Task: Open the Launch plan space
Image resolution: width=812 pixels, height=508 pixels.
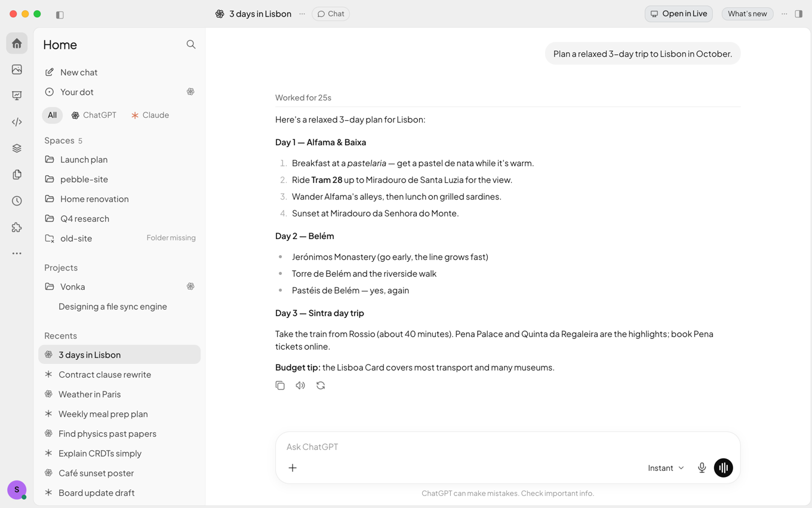Action: tap(119, 160)
